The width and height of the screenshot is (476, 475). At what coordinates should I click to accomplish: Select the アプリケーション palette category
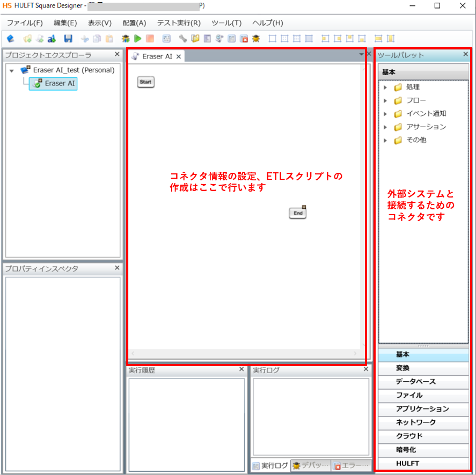coord(423,409)
